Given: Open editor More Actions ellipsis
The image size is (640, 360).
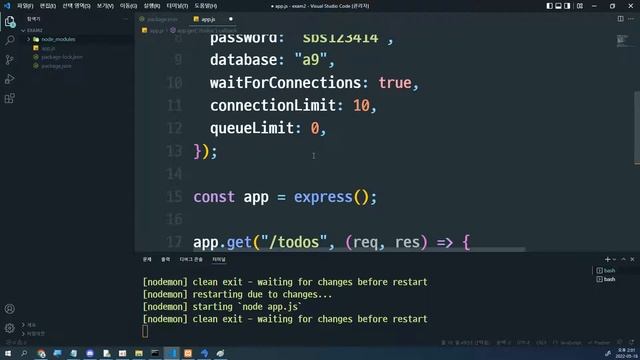Looking at the screenshot, I should tap(631, 19).
